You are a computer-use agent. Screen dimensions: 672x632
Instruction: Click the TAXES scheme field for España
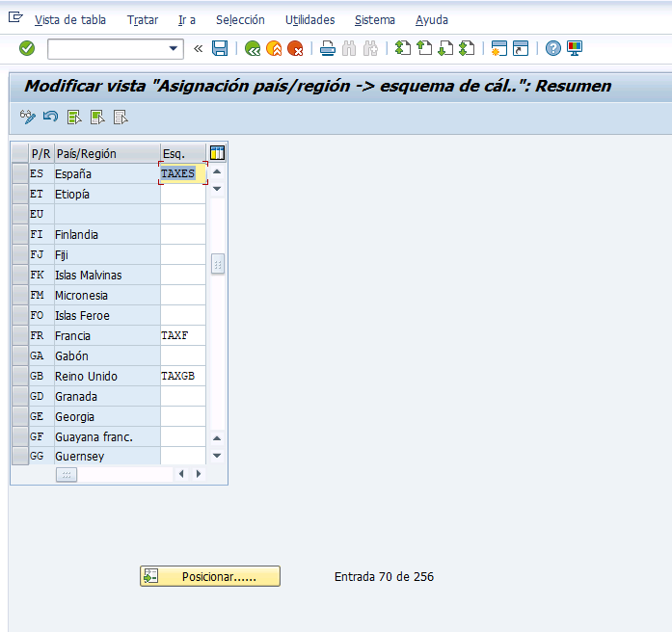183,173
